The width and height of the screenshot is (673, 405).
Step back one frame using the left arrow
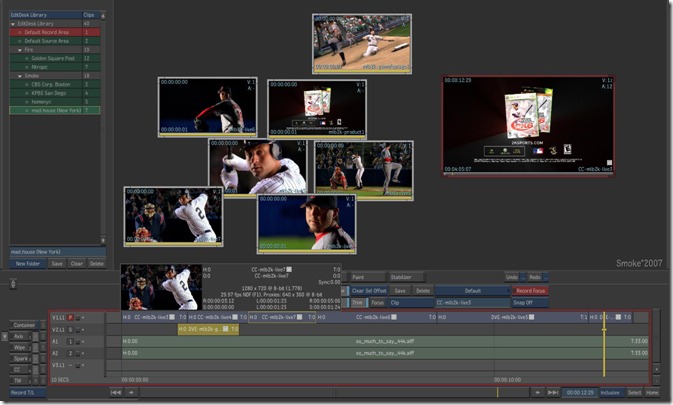point(131,392)
